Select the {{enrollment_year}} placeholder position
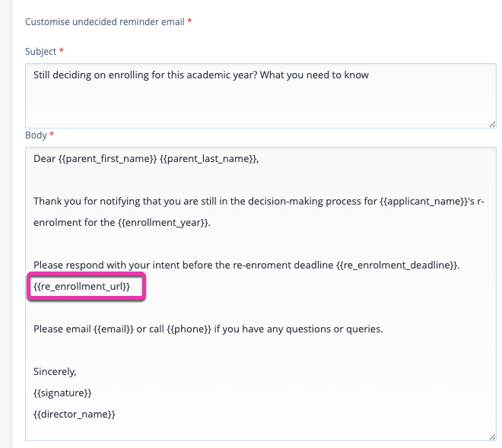This screenshot has height=448, width=502. (x=165, y=223)
